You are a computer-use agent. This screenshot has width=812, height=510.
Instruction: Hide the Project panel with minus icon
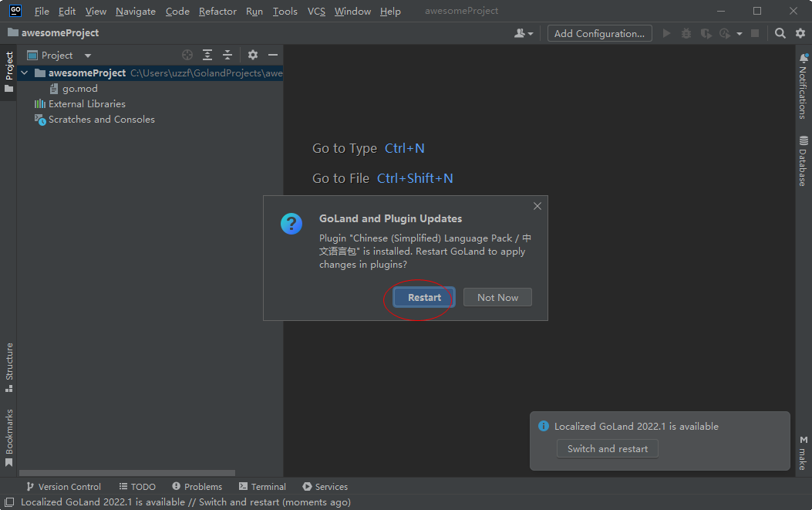point(273,55)
